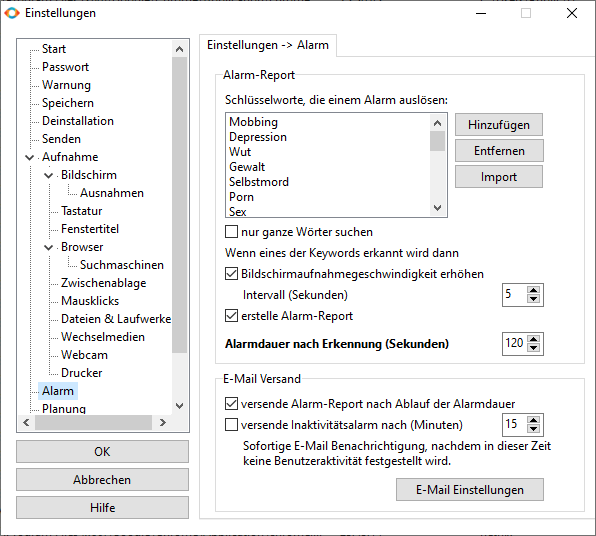Collapse the Aufnahme tree node
This screenshot has height=536, width=596.
pyautogui.click(x=29, y=157)
